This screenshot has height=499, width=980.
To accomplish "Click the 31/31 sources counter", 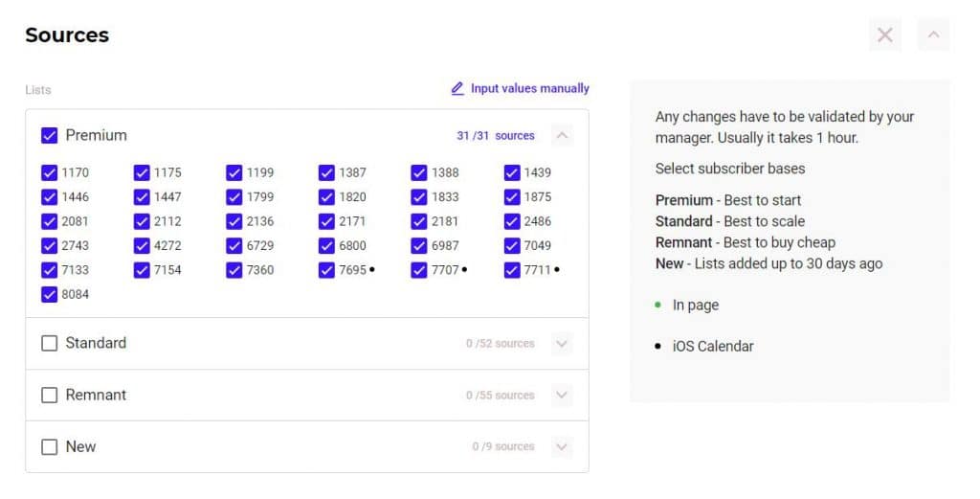I will 495,136.
